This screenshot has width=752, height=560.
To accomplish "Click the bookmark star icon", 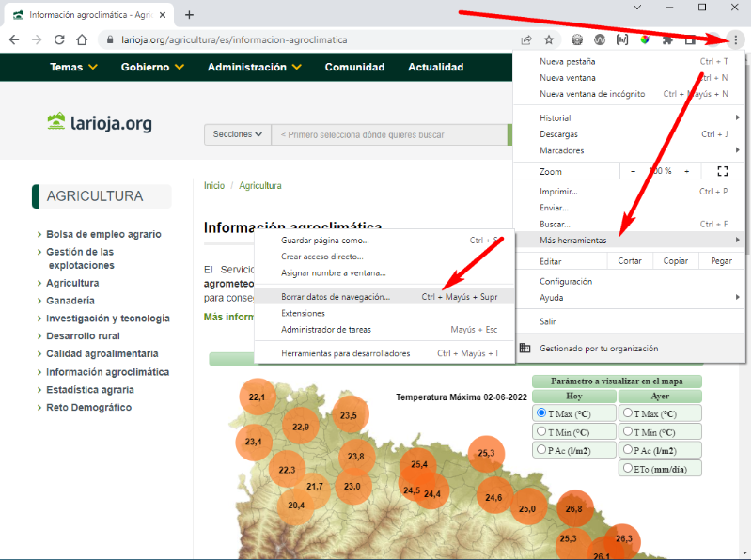I will click(549, 39).
